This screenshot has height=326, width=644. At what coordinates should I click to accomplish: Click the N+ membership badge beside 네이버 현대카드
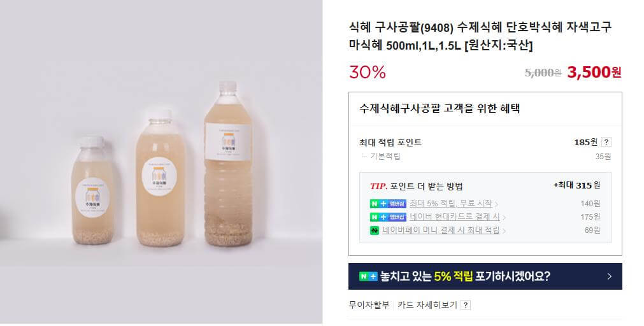click(388, 216)
